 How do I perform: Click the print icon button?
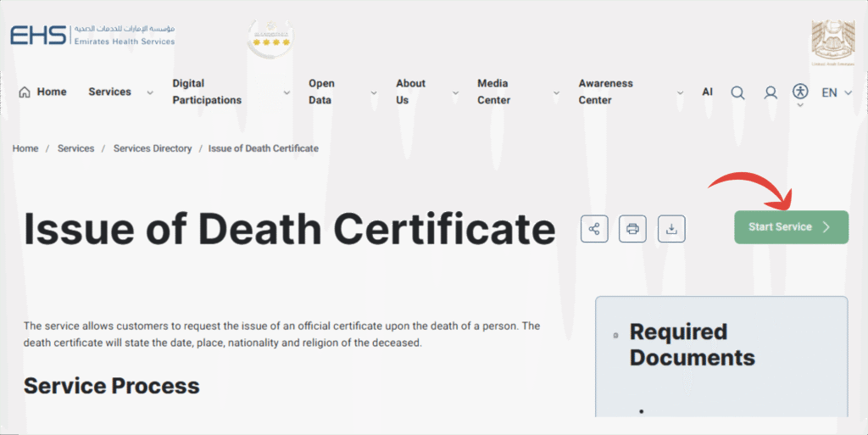tap(632, 228)
